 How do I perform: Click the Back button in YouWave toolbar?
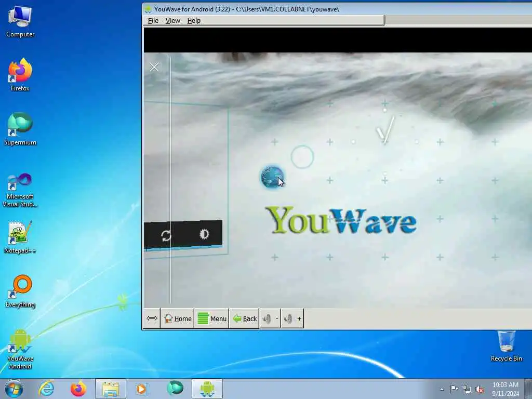[244, 318]
